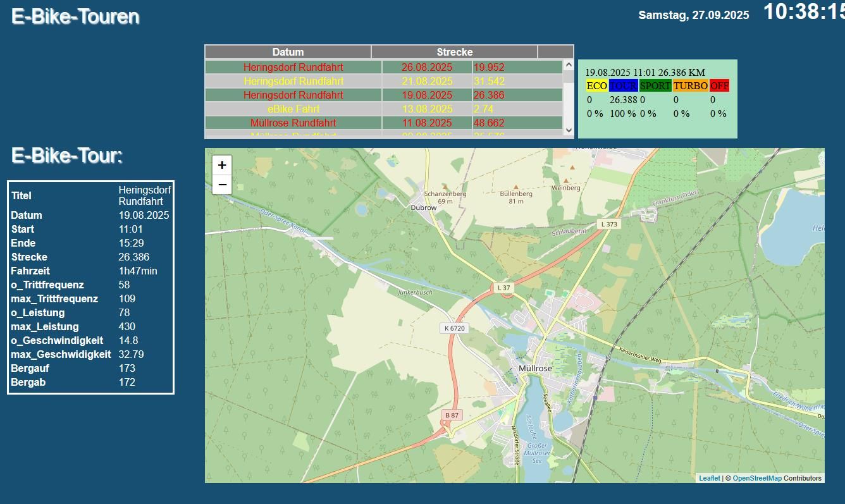
Task: Click the L 373 road marker on map
Action: [x=609, y=224]
